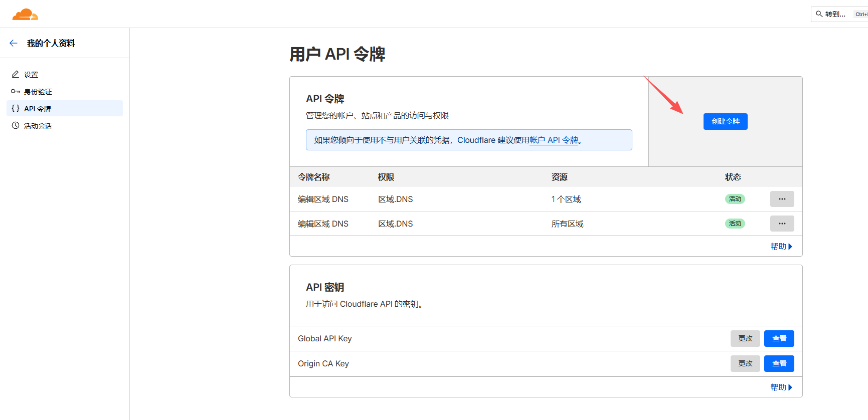Open the more menu for the 所有区域 token
The image size is (868, 420).
tap(782, 224)
